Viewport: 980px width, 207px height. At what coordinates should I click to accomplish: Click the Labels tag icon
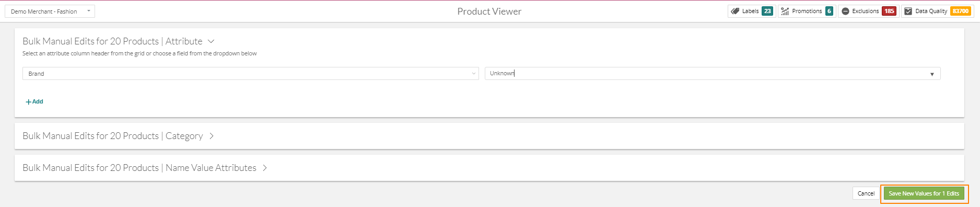click(735, 11)
